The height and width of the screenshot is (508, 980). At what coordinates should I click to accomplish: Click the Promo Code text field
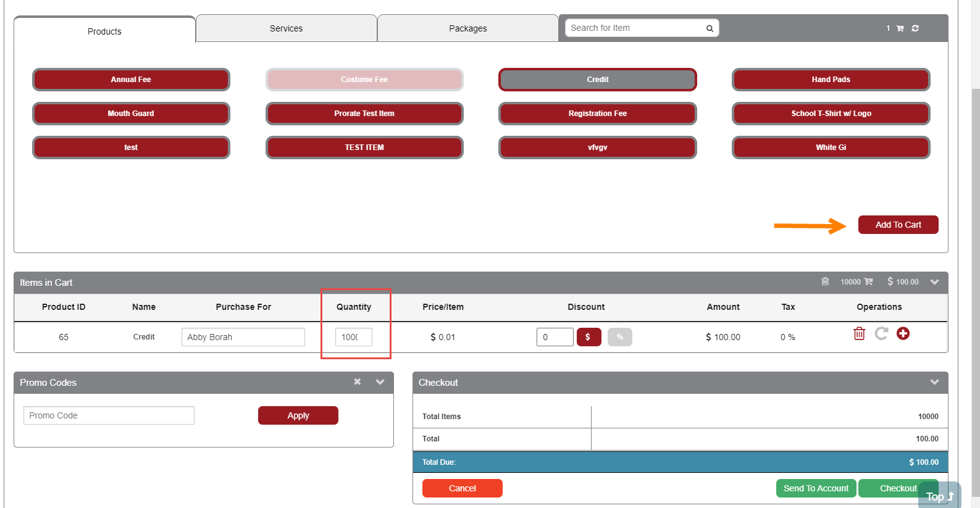pyautogui.click(x=109, y=415)
